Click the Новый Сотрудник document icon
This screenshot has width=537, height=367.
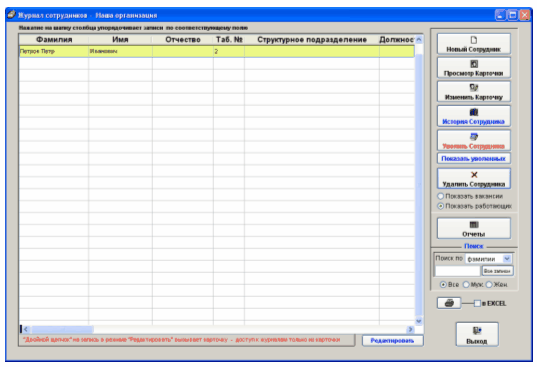pyautogui.click(x=474, y=40)
